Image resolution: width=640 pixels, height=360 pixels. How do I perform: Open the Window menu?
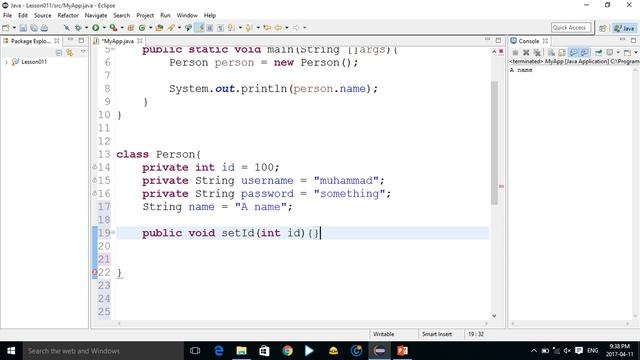[x=187, y=15]
